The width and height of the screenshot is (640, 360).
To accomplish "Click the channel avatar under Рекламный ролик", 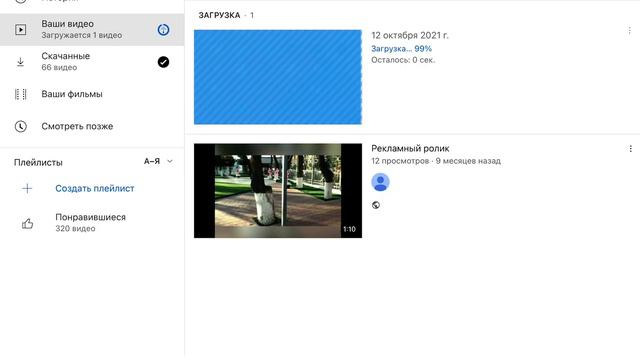I will click(x=380, y=182).
